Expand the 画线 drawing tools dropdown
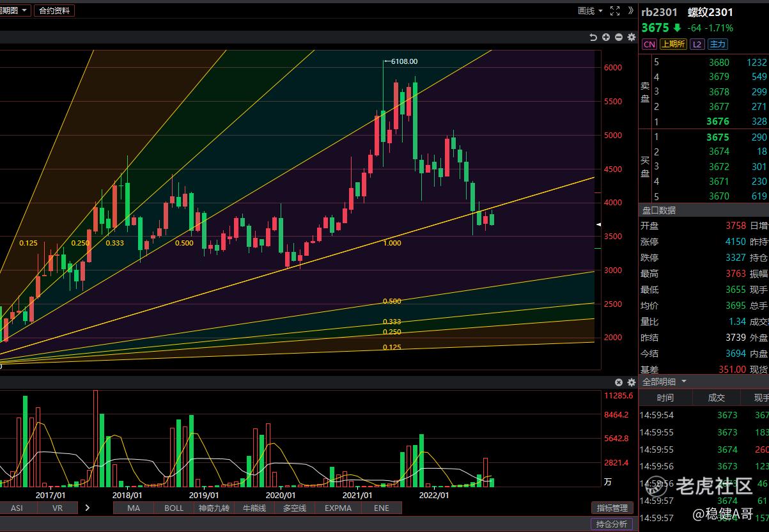 pos(589,10)
